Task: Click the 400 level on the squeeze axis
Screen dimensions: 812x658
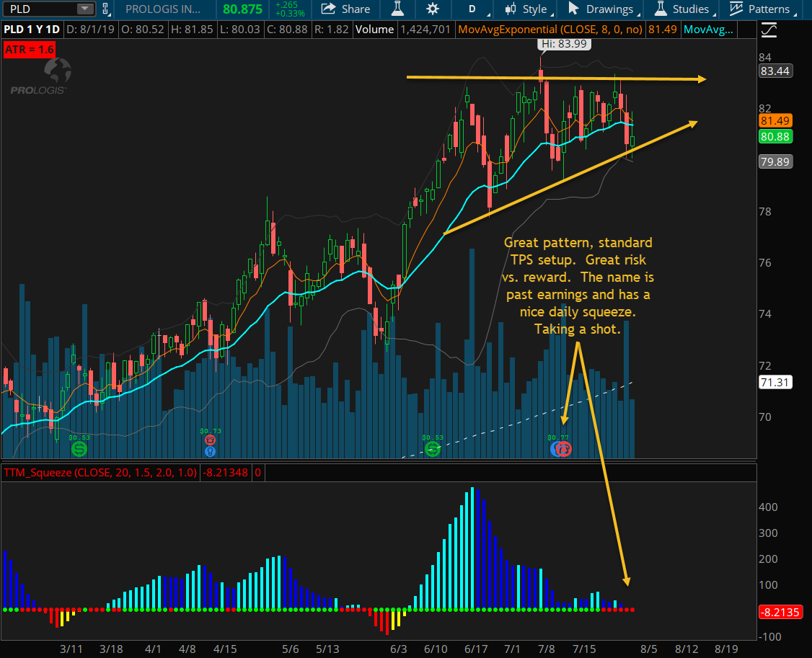Action: 768,507
